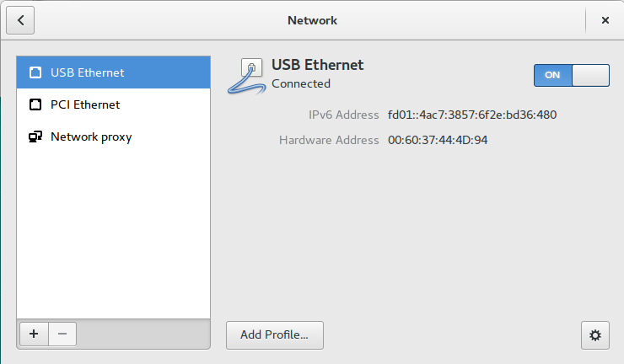Image resolution: width=624 pixels, height=364 pixels.
Task: Go back using the header chevron button
Action: [x=20, y=19]
